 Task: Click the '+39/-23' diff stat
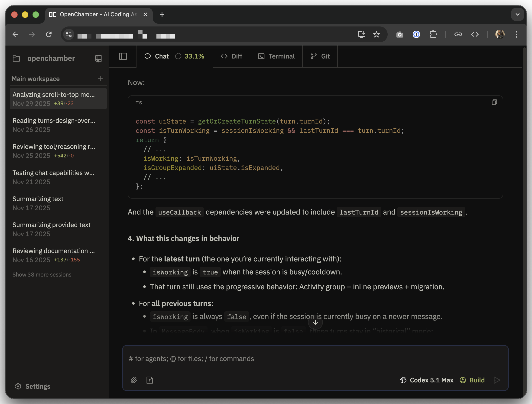(64, 104)
